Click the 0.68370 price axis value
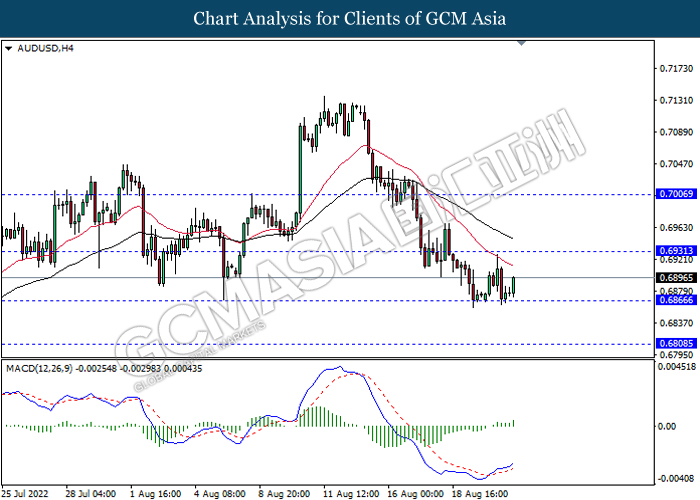This screenshot has width=700, height=500. [x=676, y=323]
